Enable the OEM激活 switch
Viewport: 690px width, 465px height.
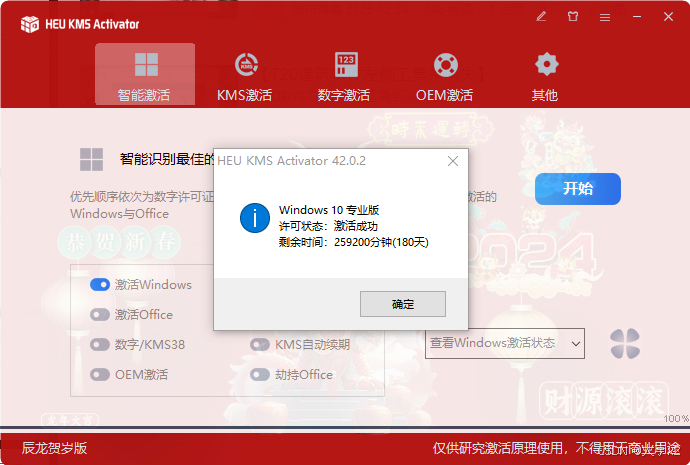[x=100, y=375]
